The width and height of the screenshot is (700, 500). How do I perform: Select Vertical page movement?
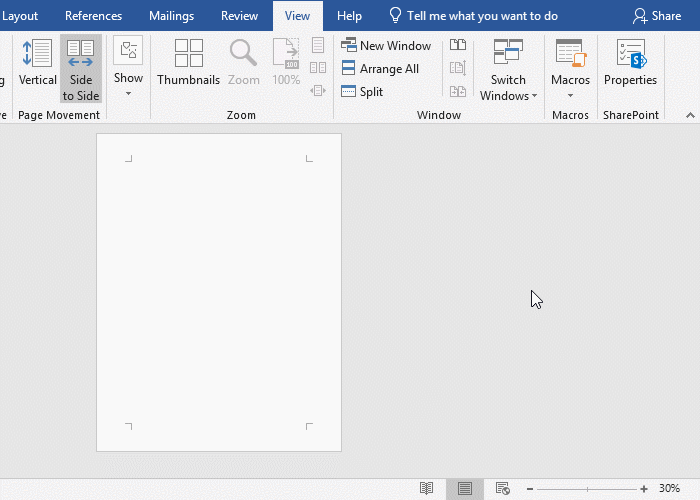38,64
